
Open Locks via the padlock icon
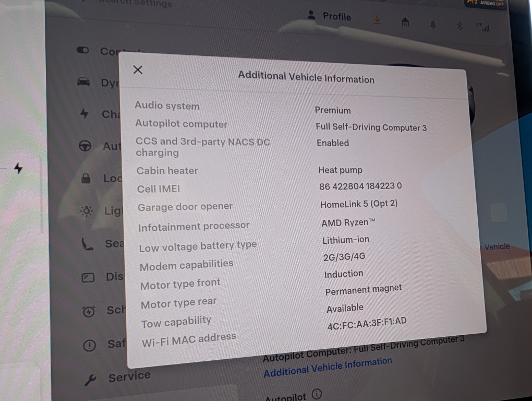point(86,179)
